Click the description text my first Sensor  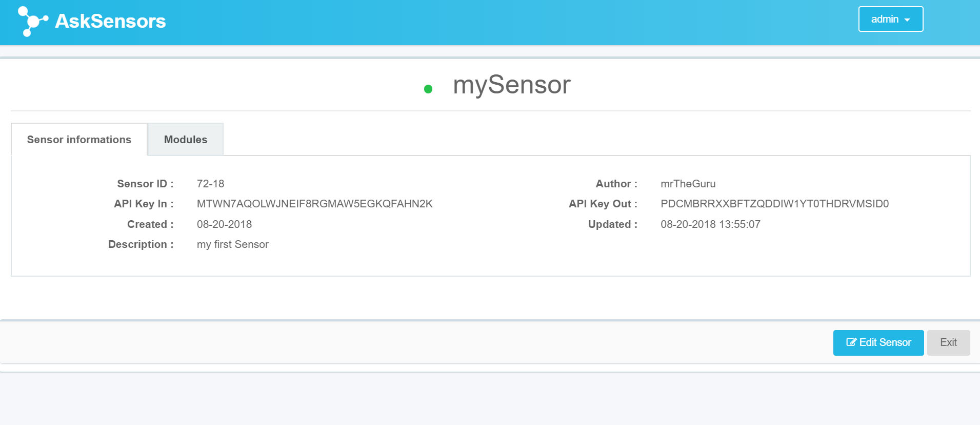tap(232, 244)
